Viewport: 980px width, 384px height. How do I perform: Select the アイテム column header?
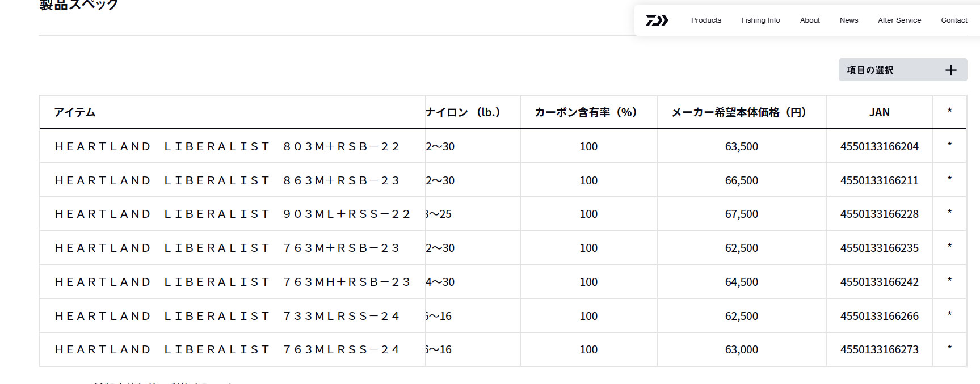75,112
